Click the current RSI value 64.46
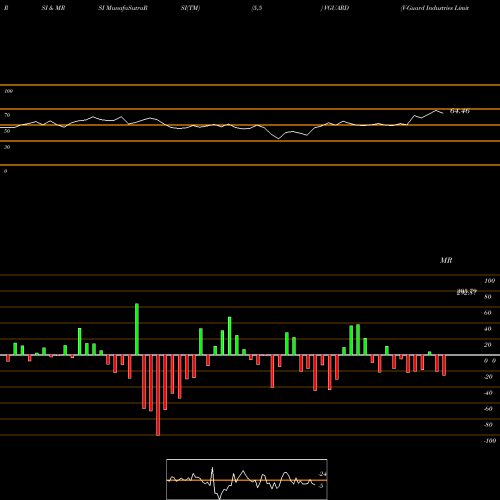 (x=460, y=111)
